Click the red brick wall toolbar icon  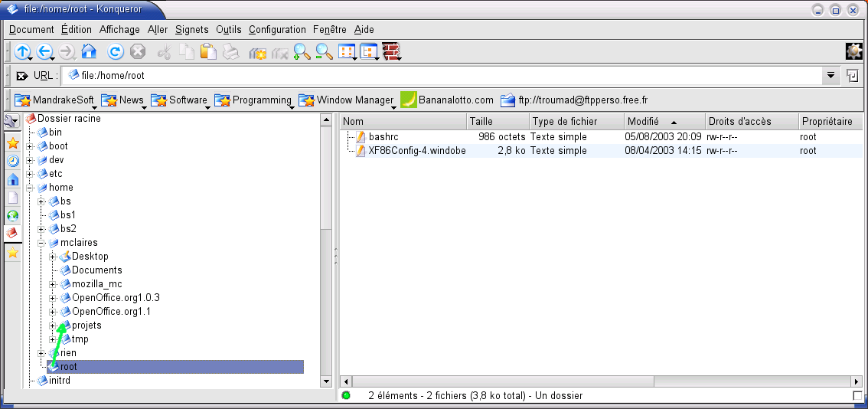[x=392, y=52]
